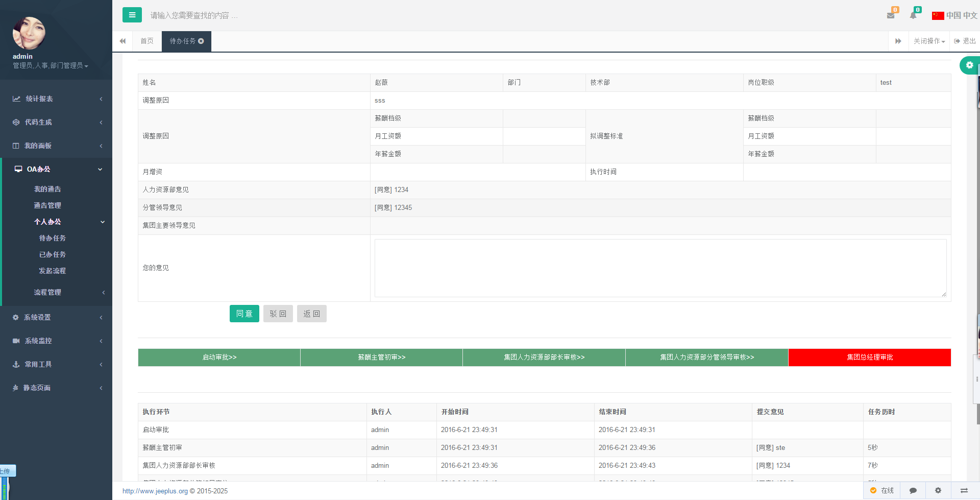This screenshot has width=980, height=500.
Task: Open 发起流程 in the sidebar
Action: point(53,271)
